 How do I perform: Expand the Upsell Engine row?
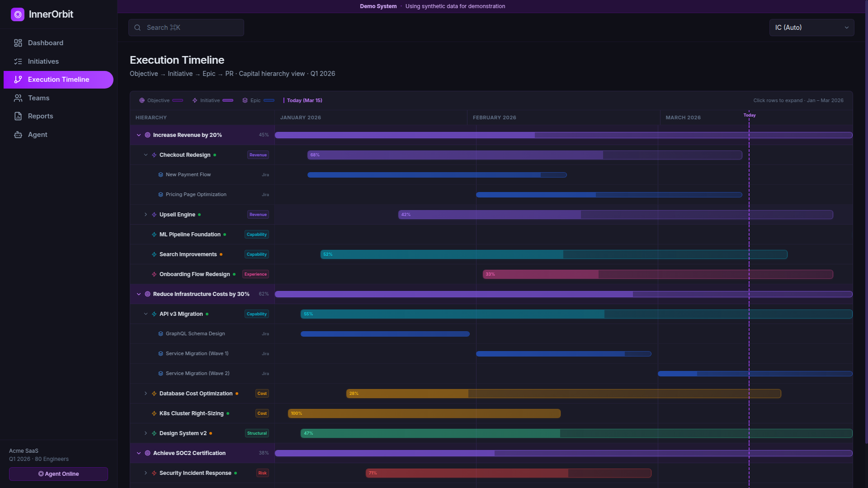146,215
